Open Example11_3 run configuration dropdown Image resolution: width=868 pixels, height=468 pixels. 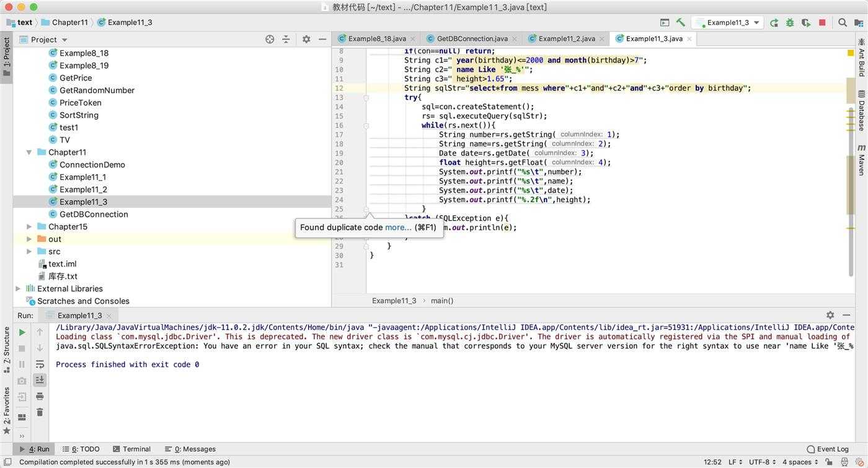tap(728, 22)
